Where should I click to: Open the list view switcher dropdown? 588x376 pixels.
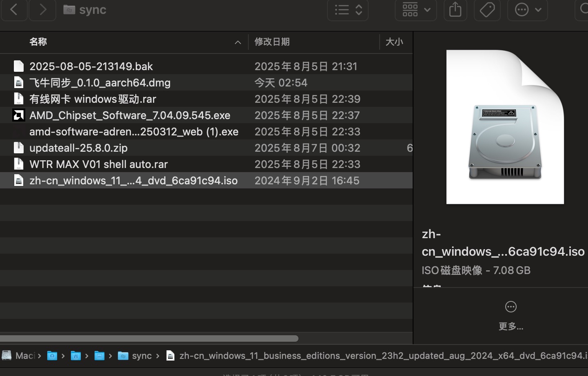(x=348, y=9)
